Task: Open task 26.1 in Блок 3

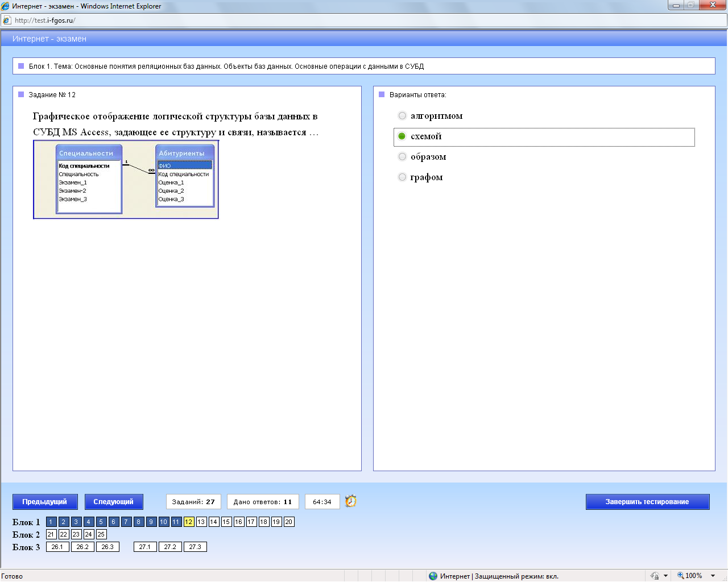Action: click(57, 547)
